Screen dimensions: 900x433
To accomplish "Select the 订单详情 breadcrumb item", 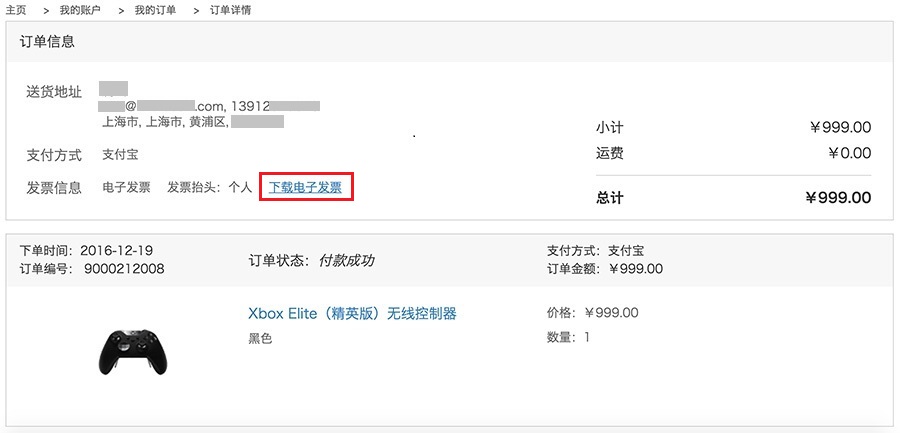I will 230,10.
